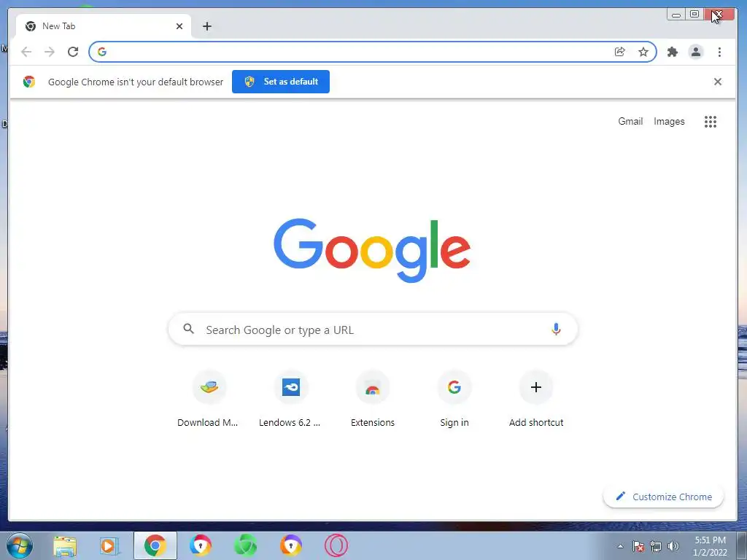Open Images link
Image resolution: width=747 pixels, height=560 pixels.
669,122
